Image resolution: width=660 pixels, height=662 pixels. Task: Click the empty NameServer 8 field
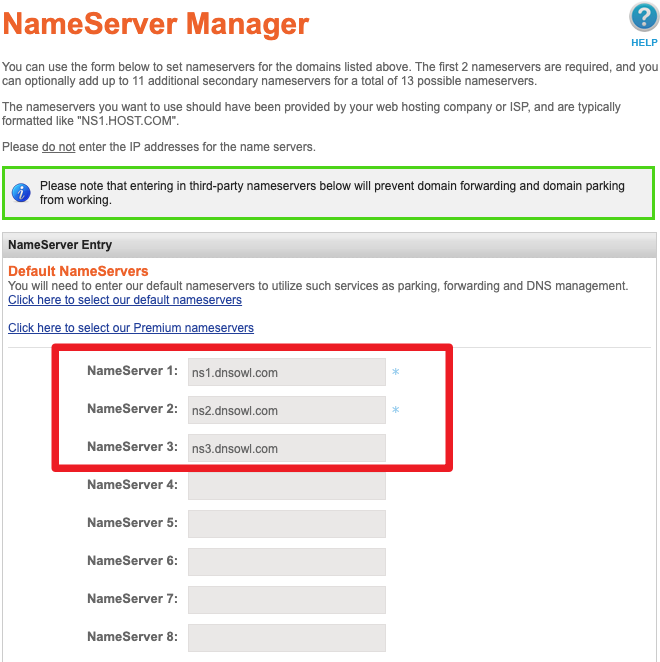287,638
